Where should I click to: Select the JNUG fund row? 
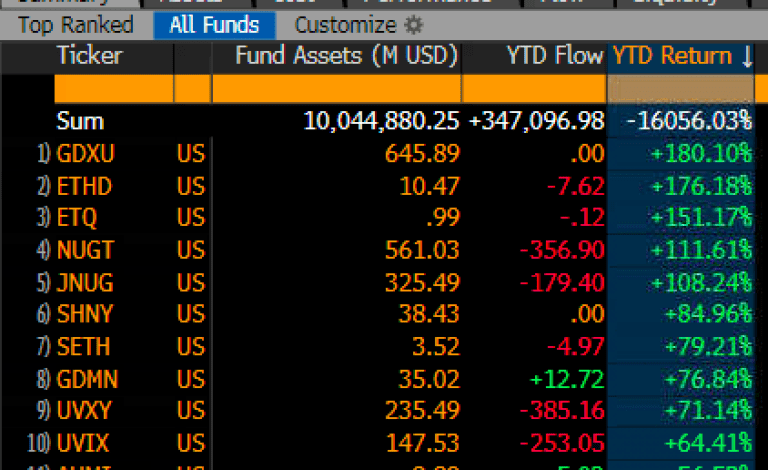(x=87, y=283)
